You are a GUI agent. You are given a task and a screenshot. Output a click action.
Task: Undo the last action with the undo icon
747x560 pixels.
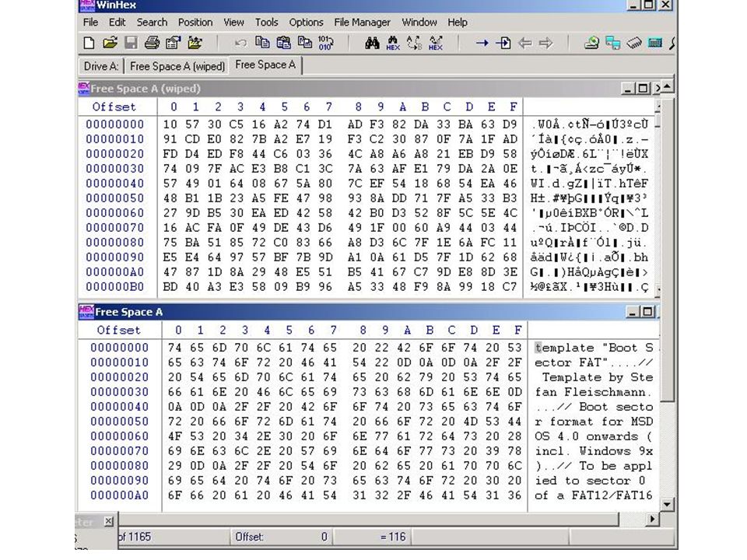[x=240, y=43]
